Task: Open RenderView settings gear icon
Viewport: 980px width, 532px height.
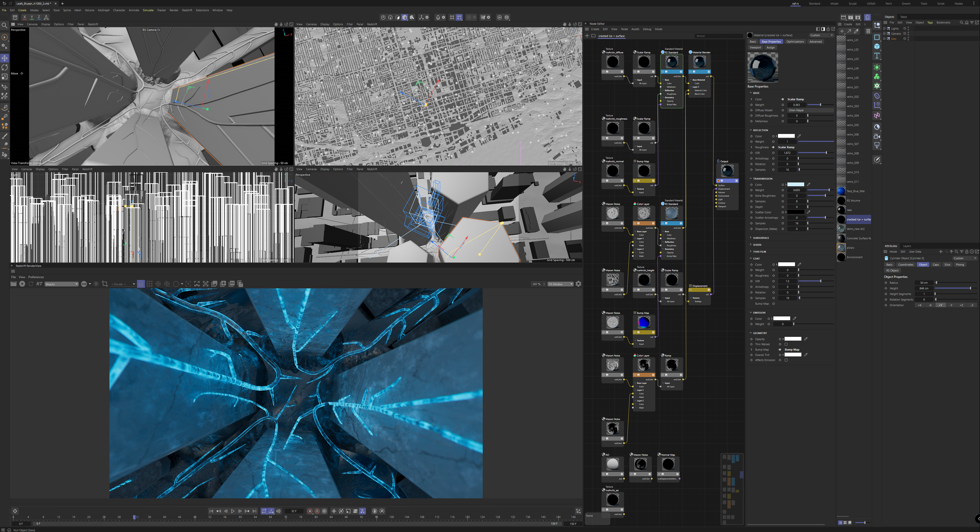Action: tap(578, 284)
